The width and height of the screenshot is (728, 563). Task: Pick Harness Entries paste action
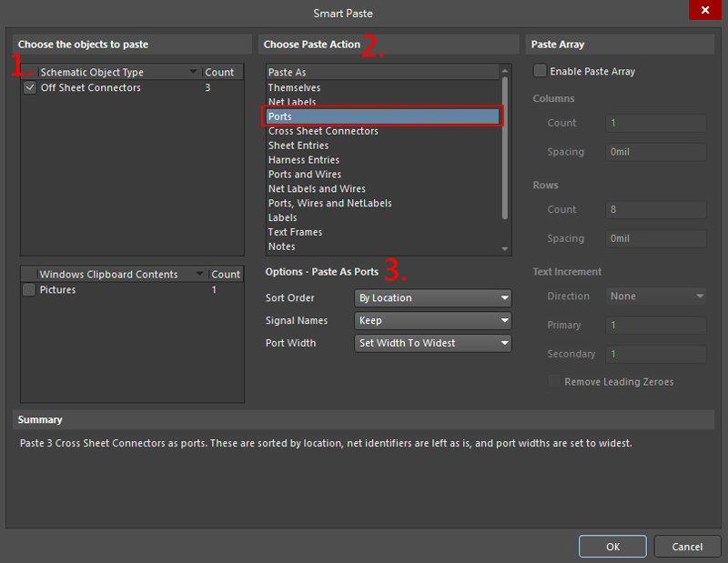[x=303, y=160]
